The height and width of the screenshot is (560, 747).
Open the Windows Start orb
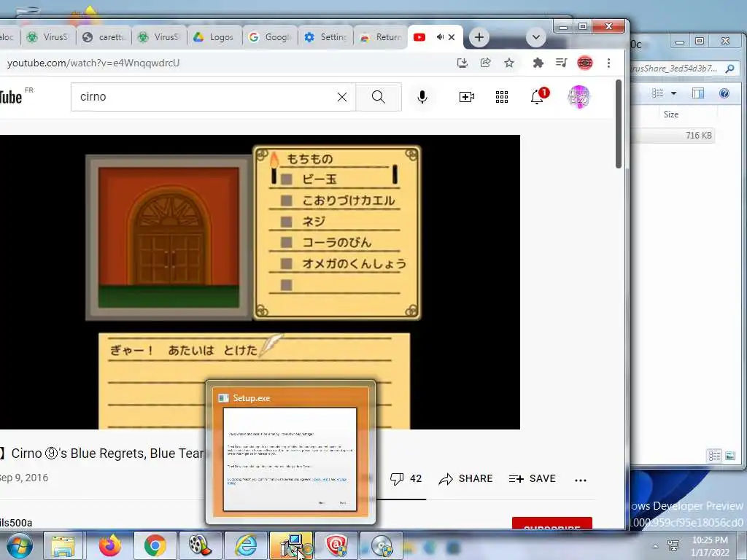tap(19, 545)
